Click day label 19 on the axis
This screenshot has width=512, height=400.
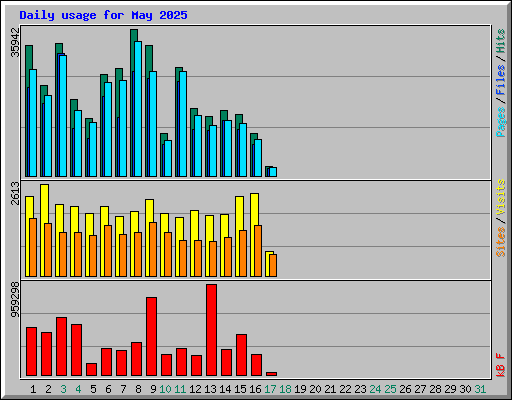coord(300,389)
